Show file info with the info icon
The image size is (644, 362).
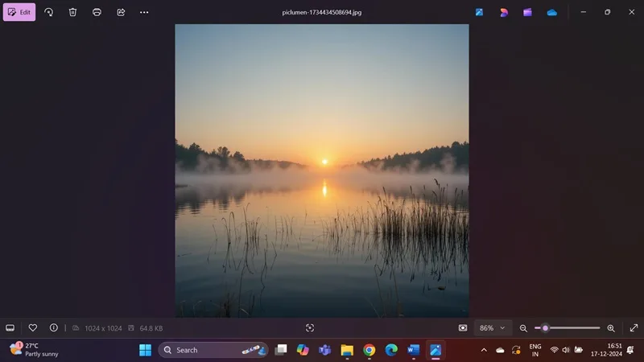53,327
